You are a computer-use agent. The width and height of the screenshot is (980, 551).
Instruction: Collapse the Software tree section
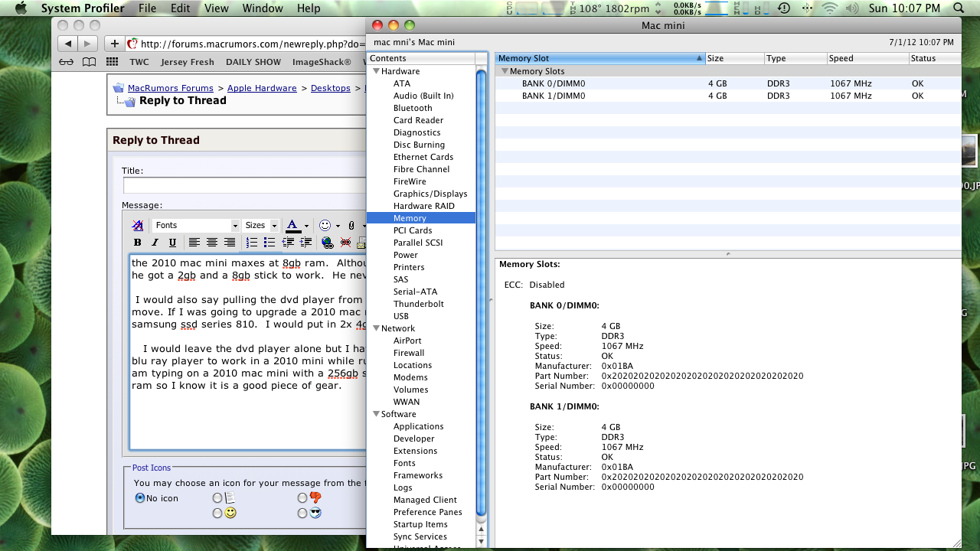click(x=376, y=414)
